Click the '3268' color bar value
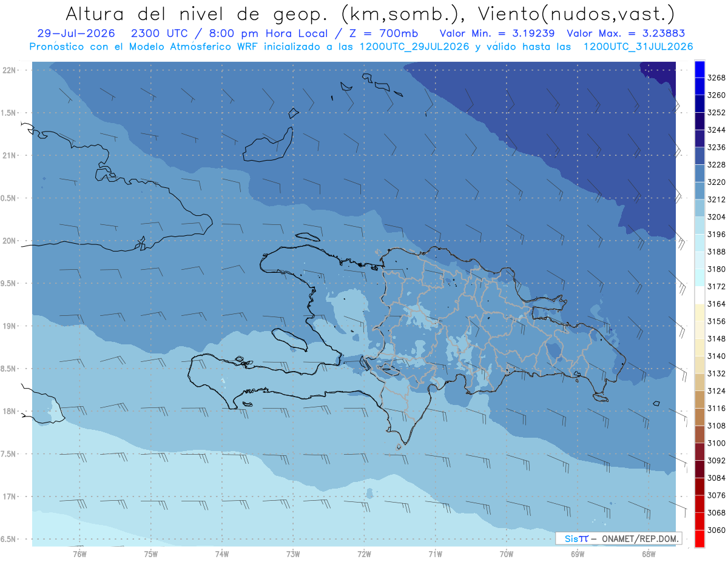Screen dimensions: 728x562 click(x=717, y=78)
